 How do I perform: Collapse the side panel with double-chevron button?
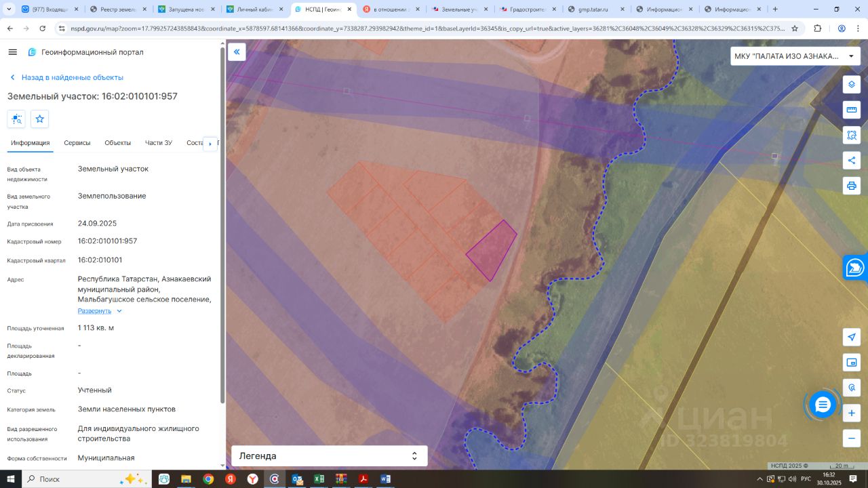pos(237,52)
